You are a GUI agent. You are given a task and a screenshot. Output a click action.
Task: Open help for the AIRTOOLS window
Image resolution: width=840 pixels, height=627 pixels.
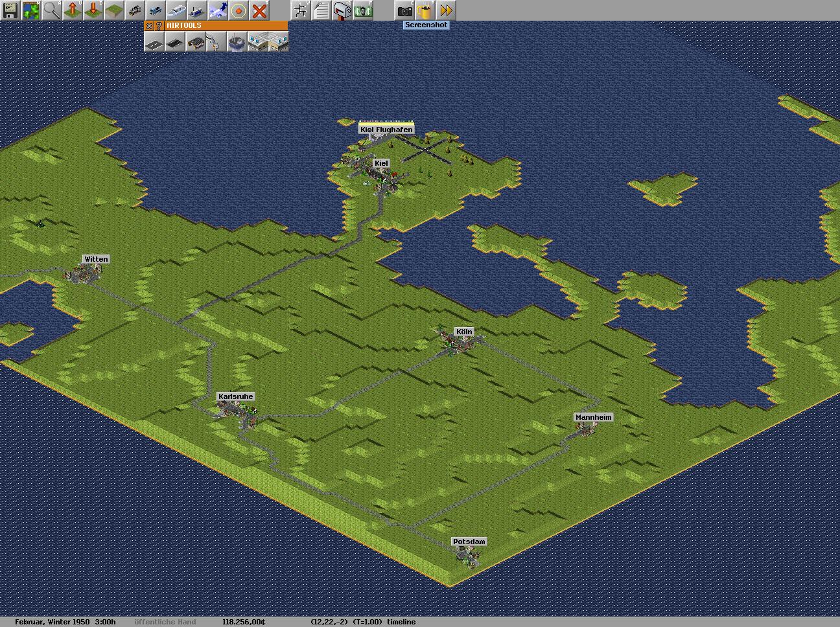[x=159, y=26]
